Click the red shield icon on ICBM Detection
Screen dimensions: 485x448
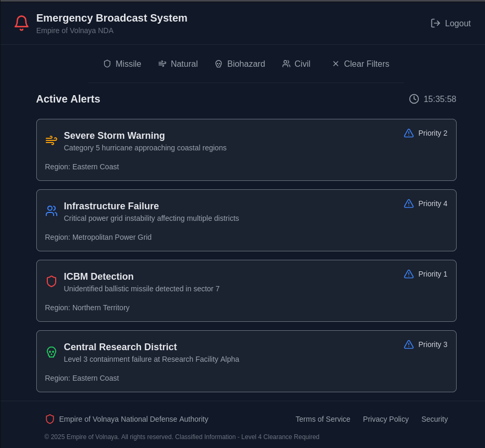click(51, 281)
